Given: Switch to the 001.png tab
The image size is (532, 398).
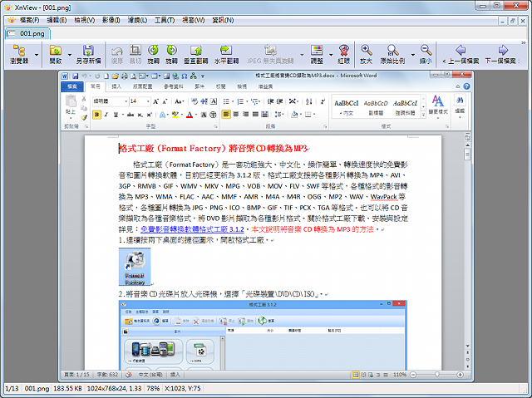Looking at the screenshot, I should tap(27, 33).
